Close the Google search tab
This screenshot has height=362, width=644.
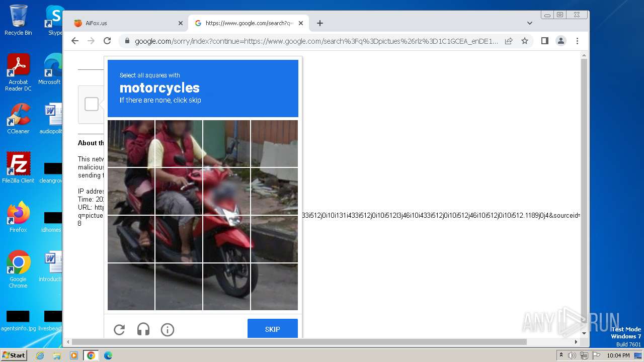(x=301, y=23)
